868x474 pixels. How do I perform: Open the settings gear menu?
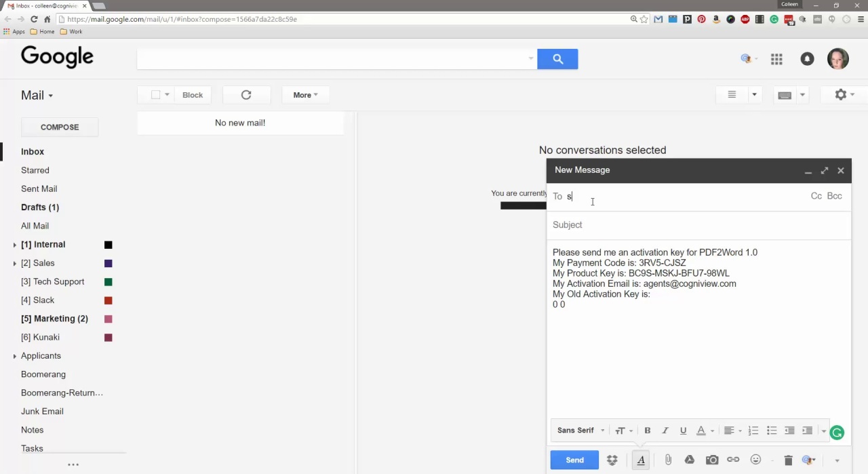coord(844,95)
